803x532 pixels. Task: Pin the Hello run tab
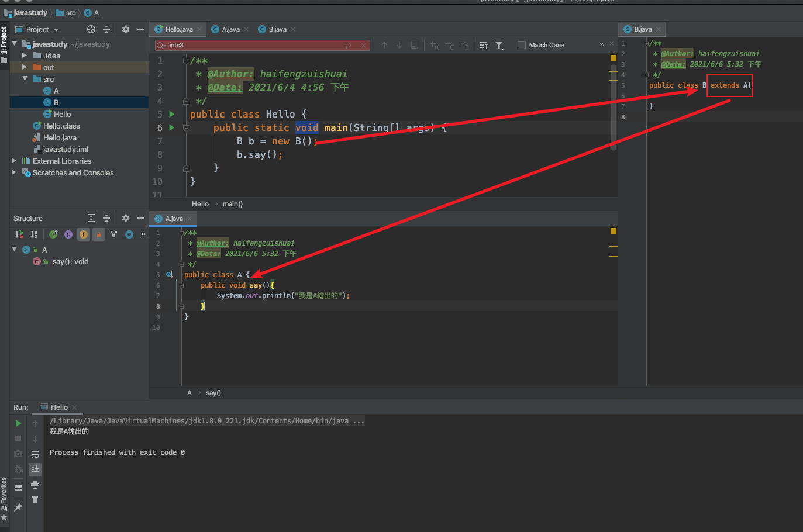[x=18, y=507]
